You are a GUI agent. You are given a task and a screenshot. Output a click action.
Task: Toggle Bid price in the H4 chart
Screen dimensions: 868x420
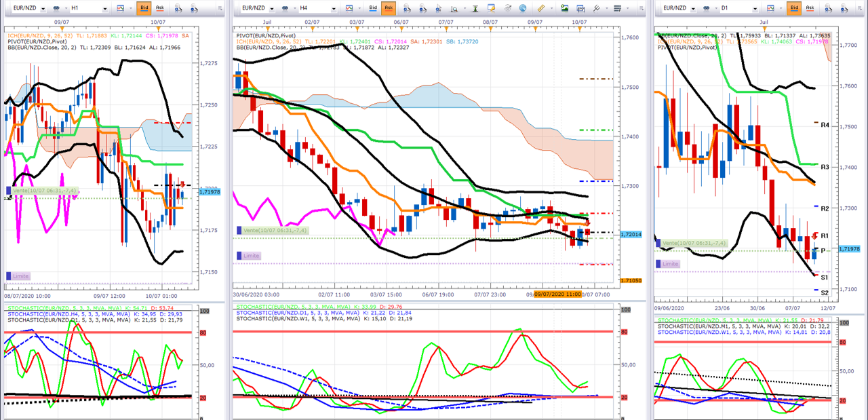point(373,8)
